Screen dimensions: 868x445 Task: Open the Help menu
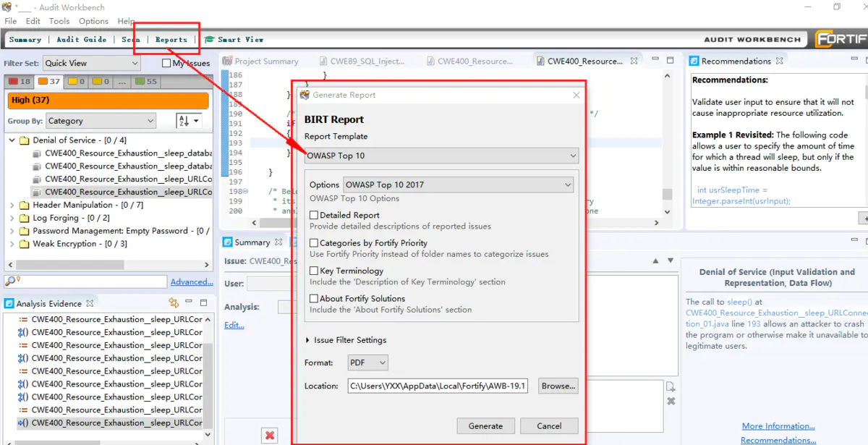click(x=126, y=21)
